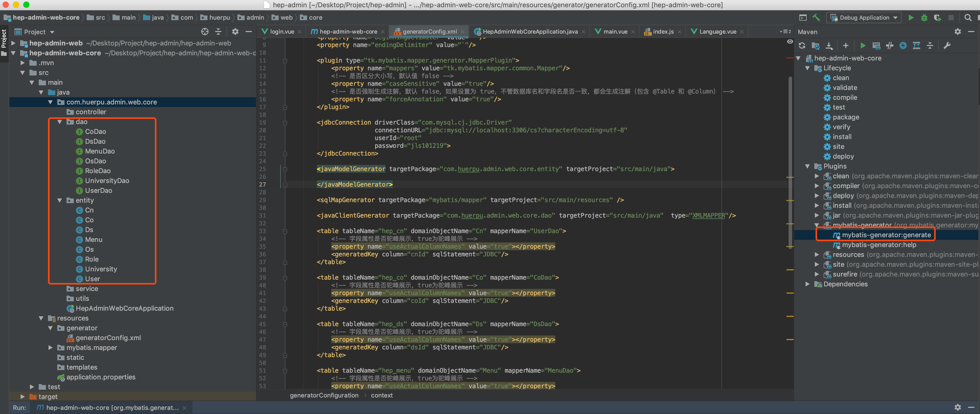Toggle the editor eye inspection icon
The height and width of the screenshot is (414, 980).
click(x=790, y=42)
